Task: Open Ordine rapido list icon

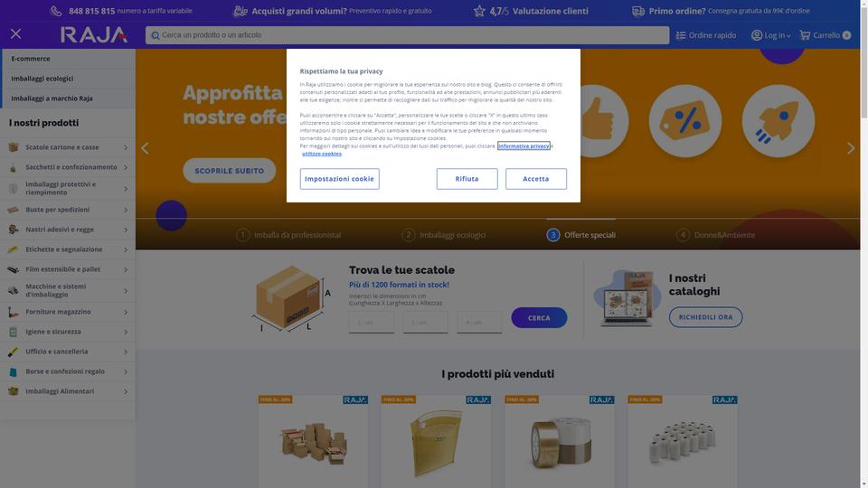Action: (x=681, y=35)
